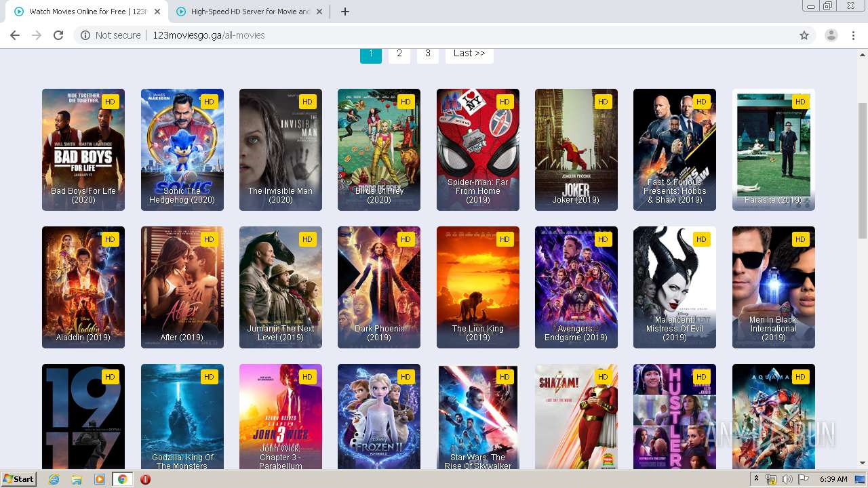Open Jumanji: The Next Level poster
This screenshot has width=868, height=488.
pos(281,287)
